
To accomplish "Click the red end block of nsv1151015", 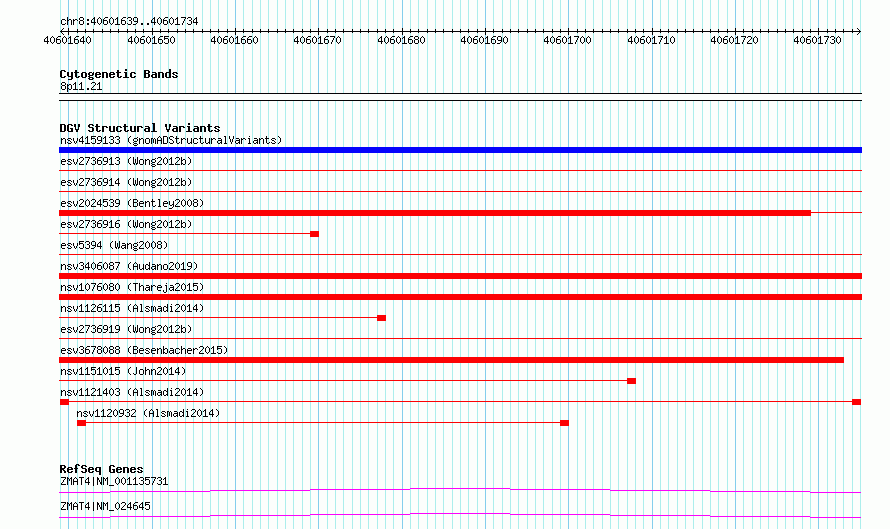I will pyautogui.click(x=631, y=381).
